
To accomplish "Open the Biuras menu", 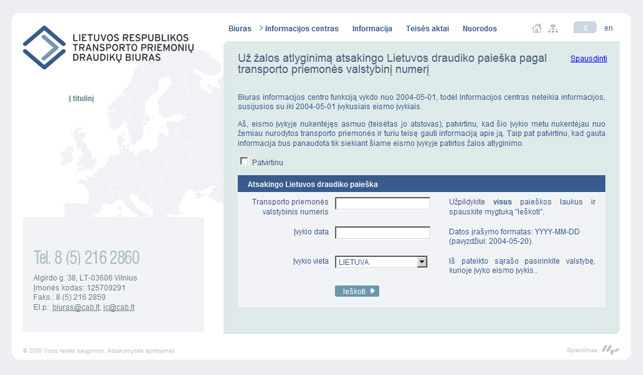I will [x=239, y=29].
